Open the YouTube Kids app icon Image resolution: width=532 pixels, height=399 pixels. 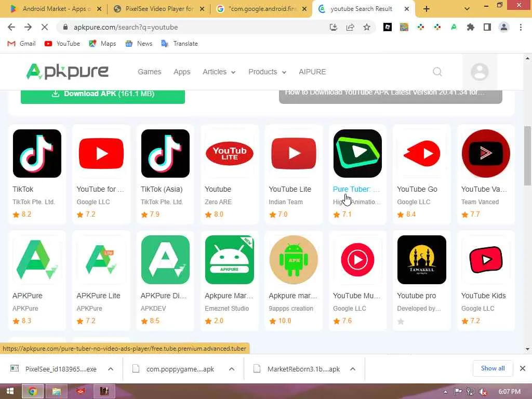tap(486, 260)
